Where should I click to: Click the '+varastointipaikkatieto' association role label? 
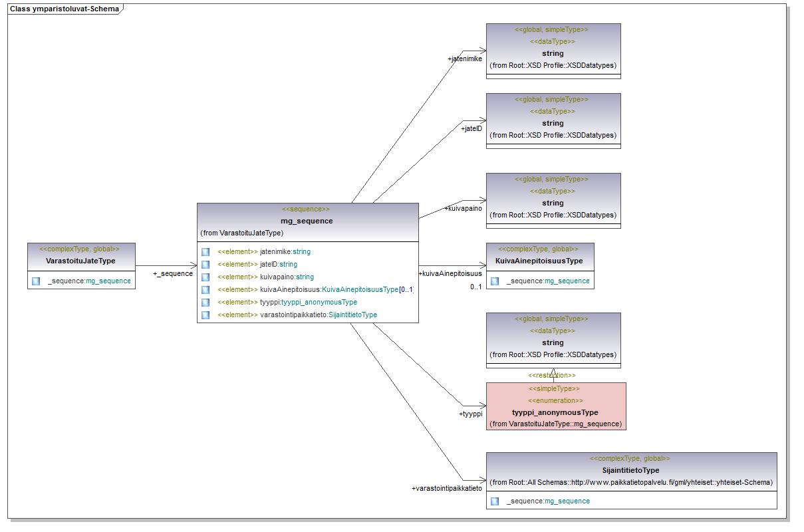(x=447, y=488)
